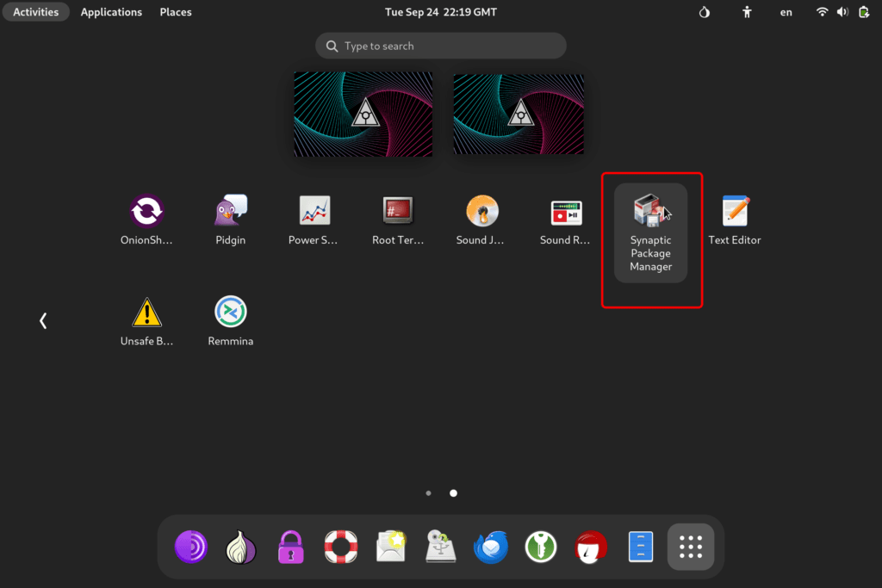The height and width of the screenshot is (588, 882).
Task: Launch WhisperBack envelope icon in dock
Action: coord(391,547)
